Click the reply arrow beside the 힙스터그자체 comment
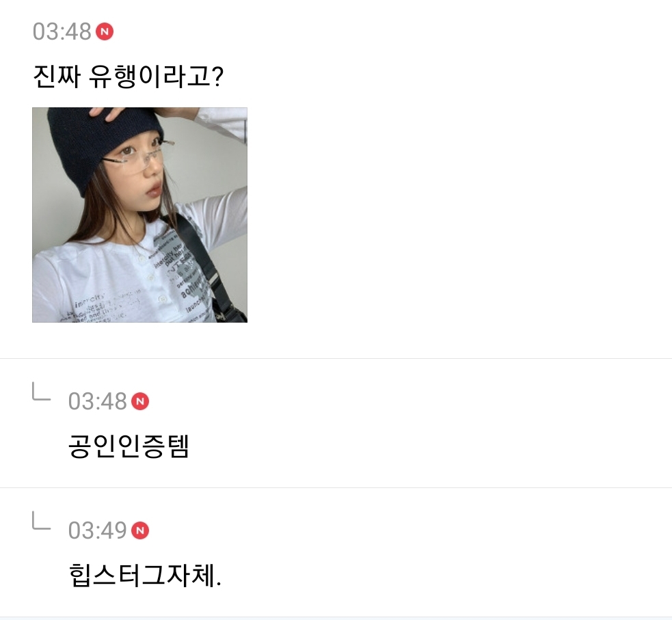 (x=41, y=521)
